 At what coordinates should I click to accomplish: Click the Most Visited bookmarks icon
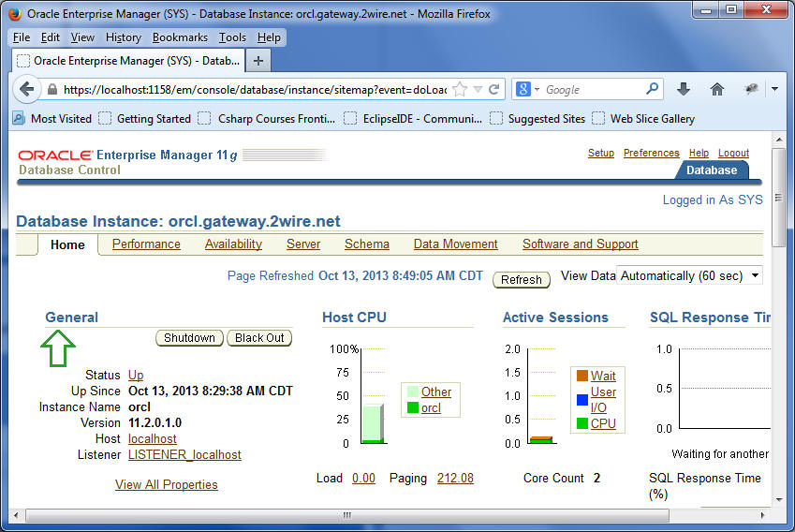point(19,118)
